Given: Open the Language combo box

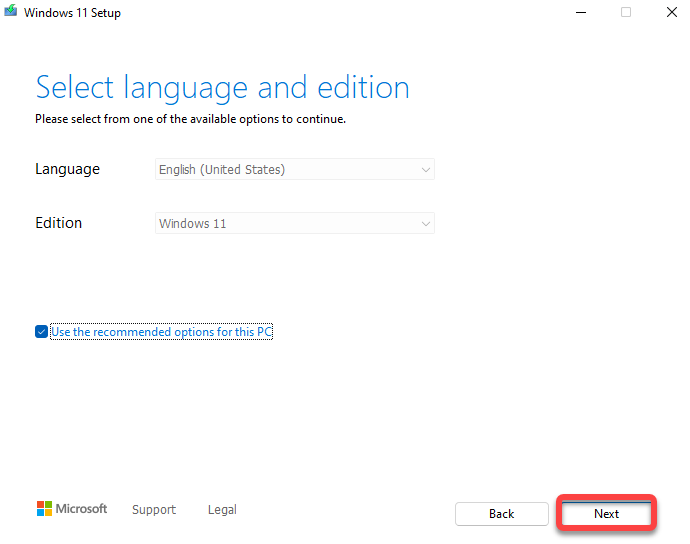Looking at the screenshot, I should pos(294,170).
